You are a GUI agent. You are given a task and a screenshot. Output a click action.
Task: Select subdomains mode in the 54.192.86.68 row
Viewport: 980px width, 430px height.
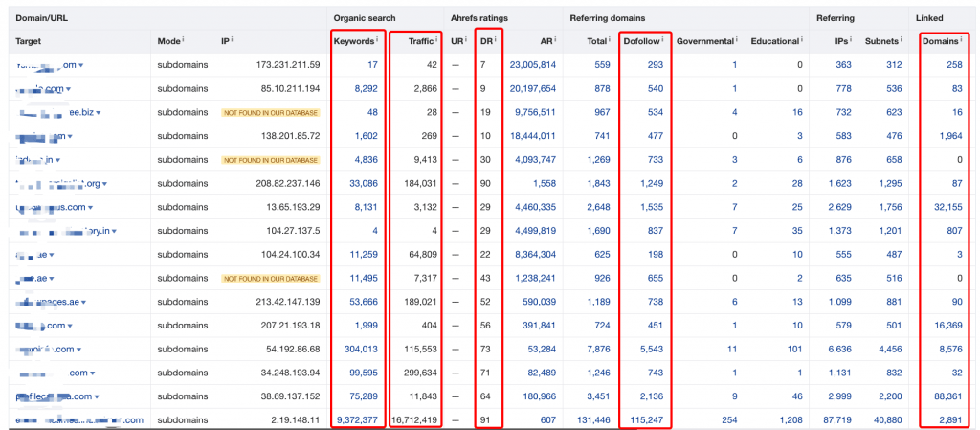[x=183, y=350]
